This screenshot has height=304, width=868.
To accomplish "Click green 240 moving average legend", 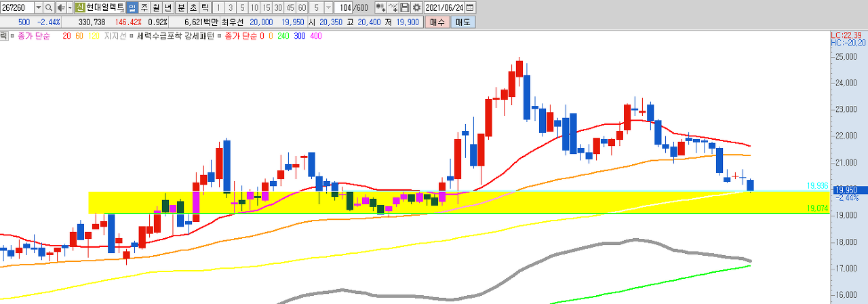I will tap(283, 36).
